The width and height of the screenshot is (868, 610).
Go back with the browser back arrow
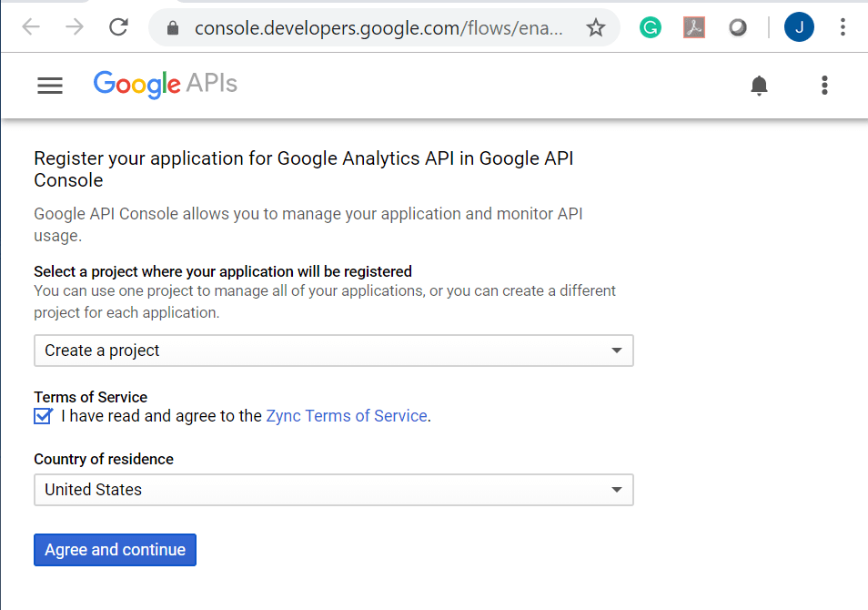31,26
